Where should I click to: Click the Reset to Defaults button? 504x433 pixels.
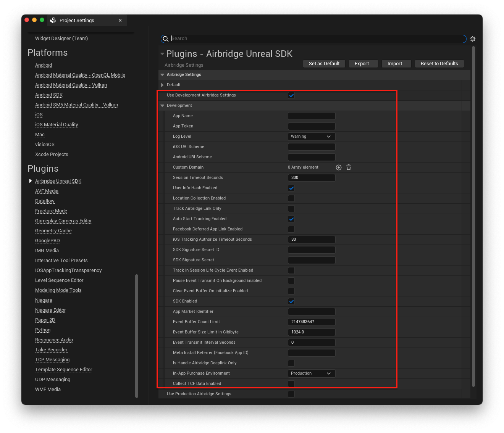click(x=439, y=63)
